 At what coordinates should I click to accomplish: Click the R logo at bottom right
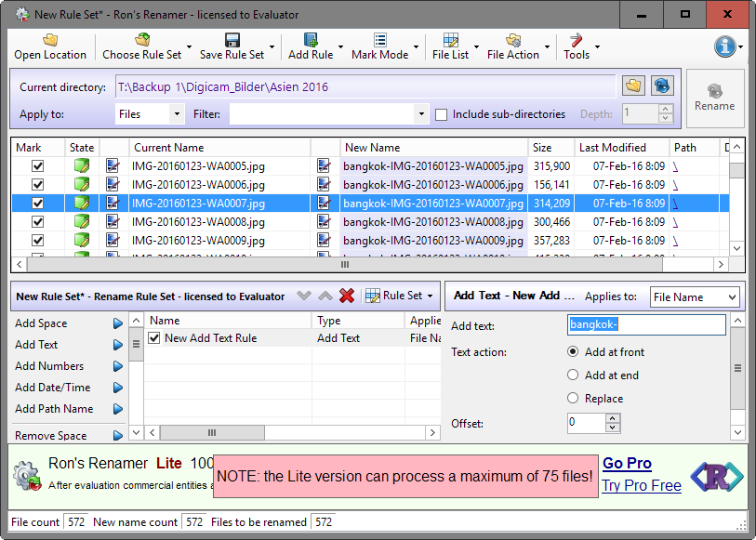pyautogui.click(x=717, y=477)
